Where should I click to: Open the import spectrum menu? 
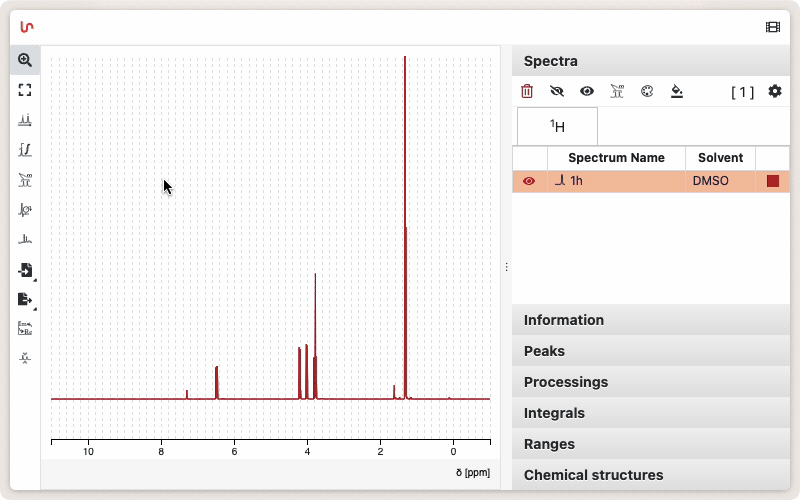click(x=25, y=270)
